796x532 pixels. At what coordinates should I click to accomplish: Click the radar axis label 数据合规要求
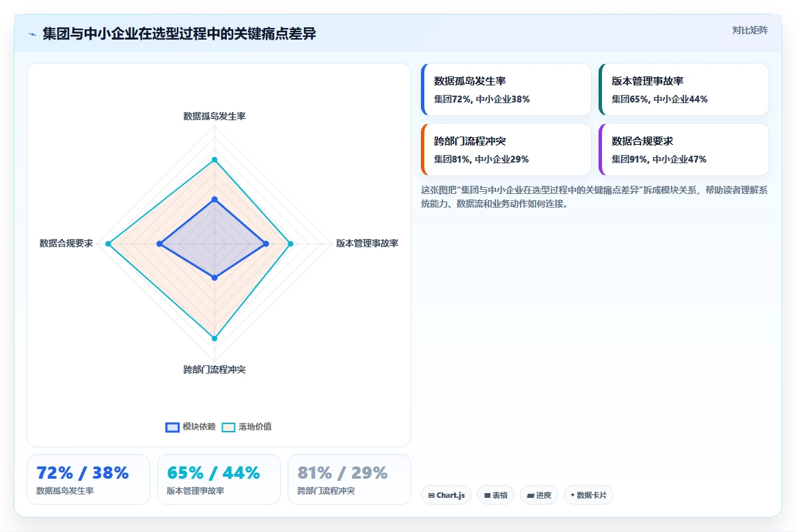point(66,243)
